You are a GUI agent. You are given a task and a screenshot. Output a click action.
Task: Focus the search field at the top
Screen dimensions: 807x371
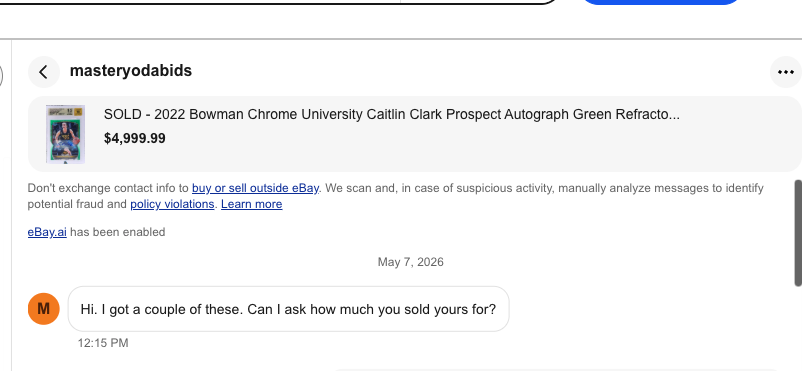[278, 2]
